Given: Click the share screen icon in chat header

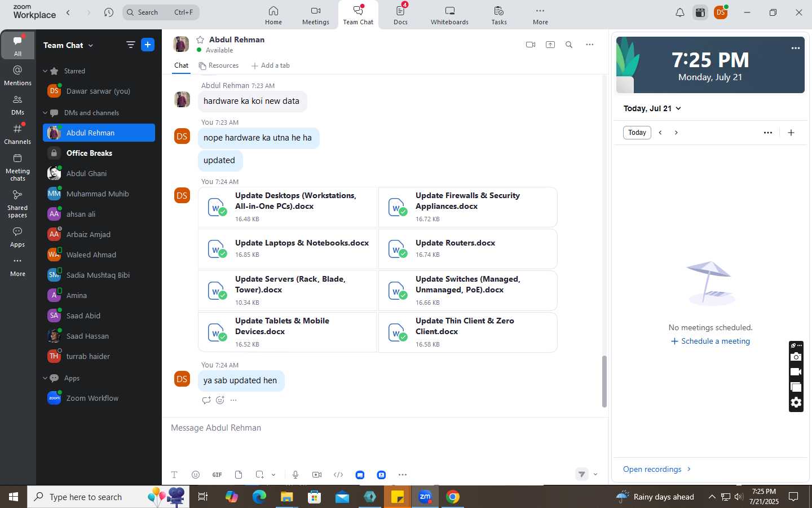Looking at the screenshot, I should tap(550, 45).
